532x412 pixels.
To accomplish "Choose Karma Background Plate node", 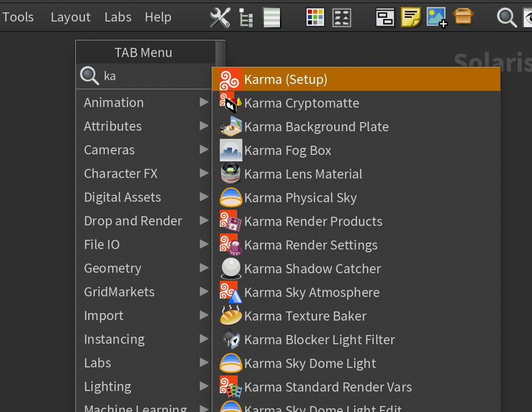I will coord(356,126).
